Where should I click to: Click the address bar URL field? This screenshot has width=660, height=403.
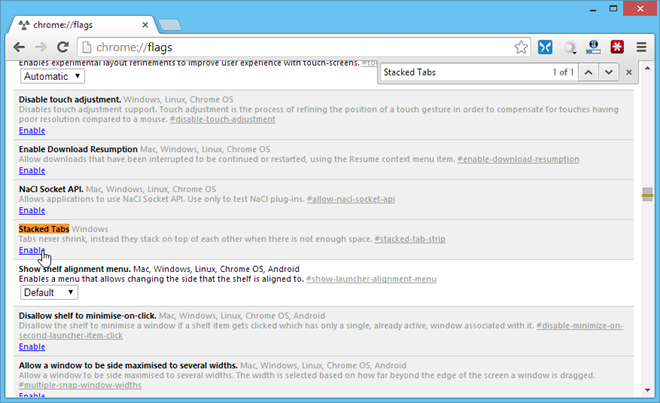300,47
